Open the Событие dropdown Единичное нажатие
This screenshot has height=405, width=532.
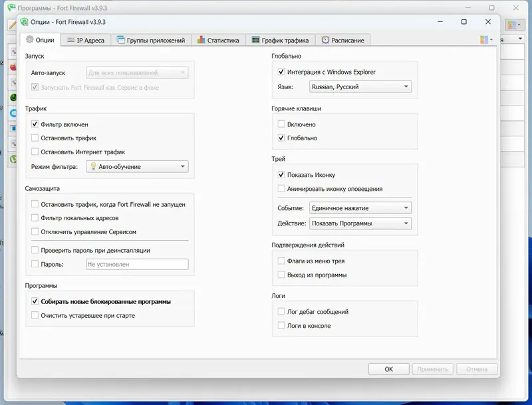360,207
